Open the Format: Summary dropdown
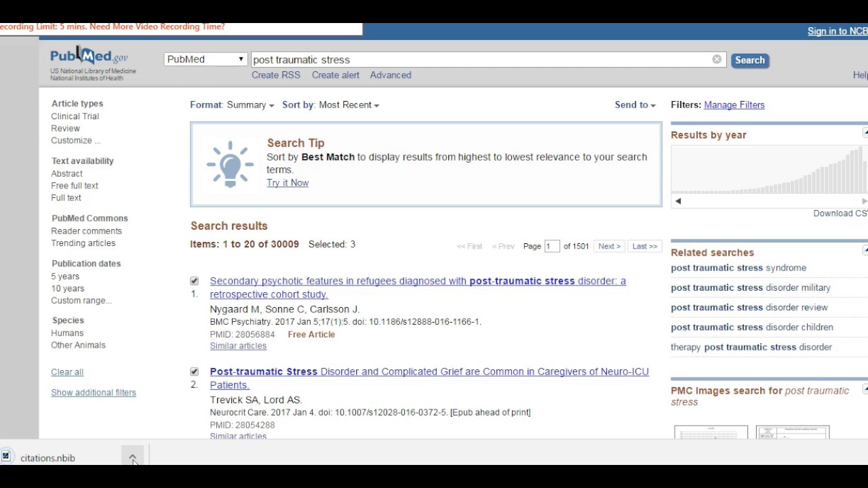 click(232, 105)
